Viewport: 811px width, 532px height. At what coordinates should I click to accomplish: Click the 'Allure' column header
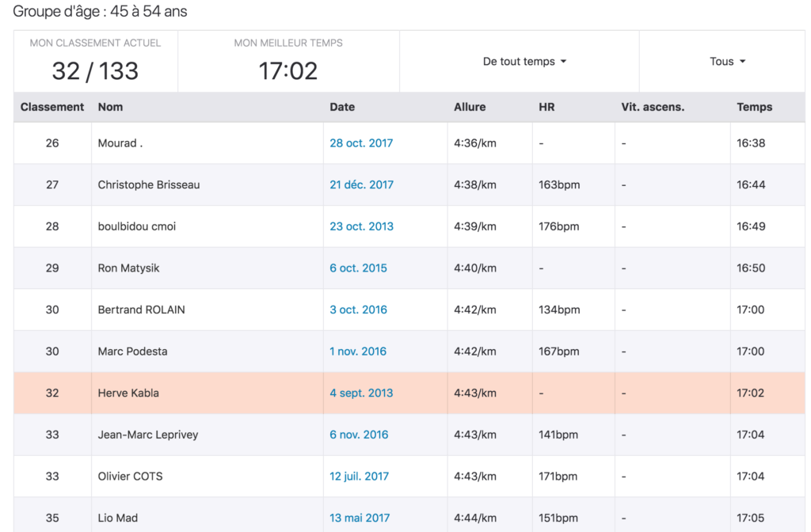(470, 107)
